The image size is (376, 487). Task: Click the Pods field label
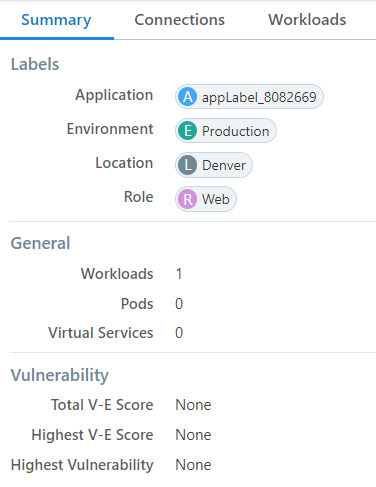(x=137, y=304)
